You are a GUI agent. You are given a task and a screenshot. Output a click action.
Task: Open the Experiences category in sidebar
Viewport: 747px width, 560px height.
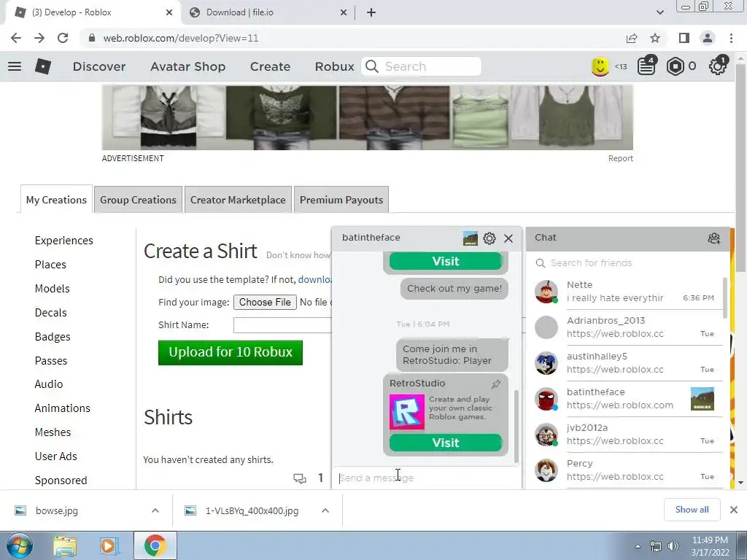[64, 240]
